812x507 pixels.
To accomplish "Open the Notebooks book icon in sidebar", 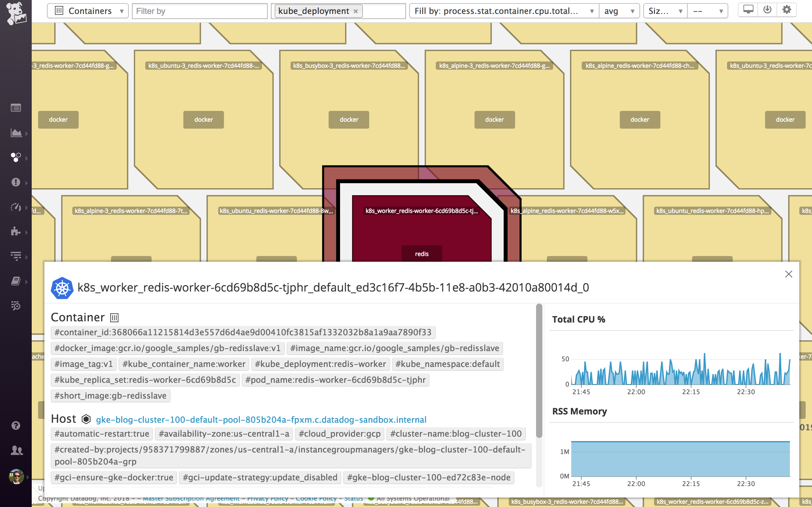I will [x=16, y=281].
